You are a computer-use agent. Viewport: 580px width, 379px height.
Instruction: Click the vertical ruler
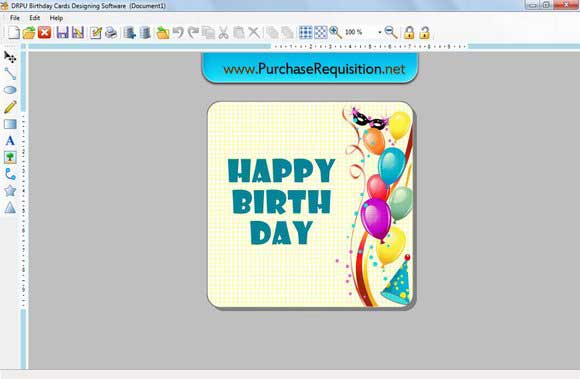23,211
